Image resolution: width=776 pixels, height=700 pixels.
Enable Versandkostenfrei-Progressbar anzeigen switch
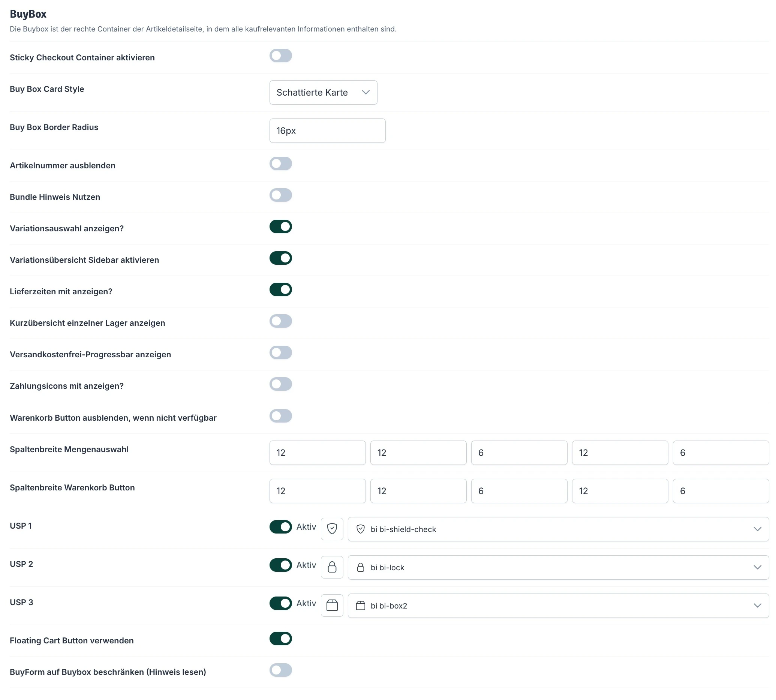(280, 353)
